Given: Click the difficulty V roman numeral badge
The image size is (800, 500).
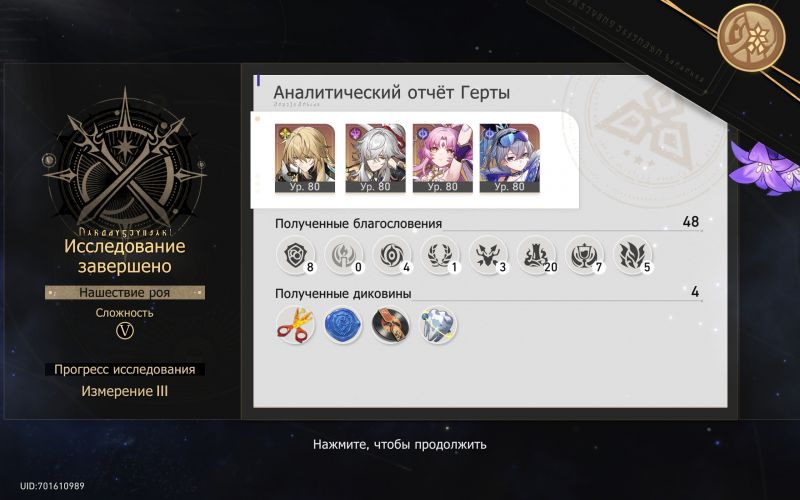Looking at the screenshot, I should 125,331.
